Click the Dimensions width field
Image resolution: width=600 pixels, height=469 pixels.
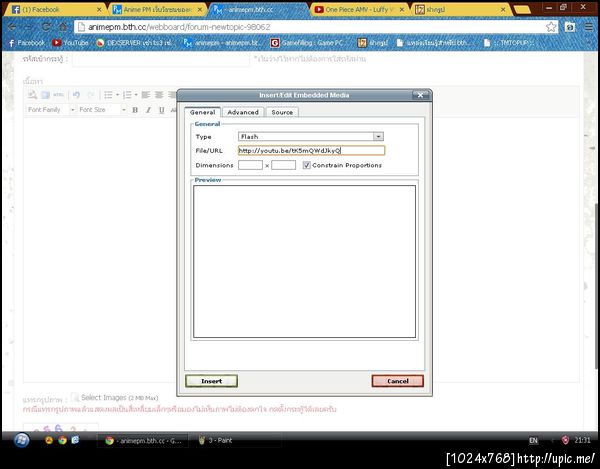[250, 165]
